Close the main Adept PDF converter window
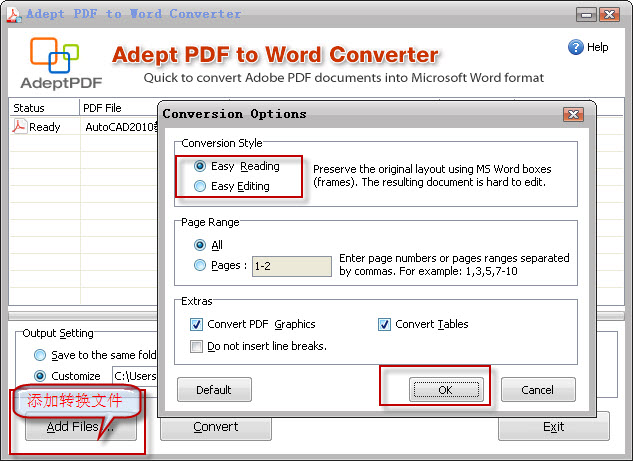633x461 pixels. tap(609, 15)
